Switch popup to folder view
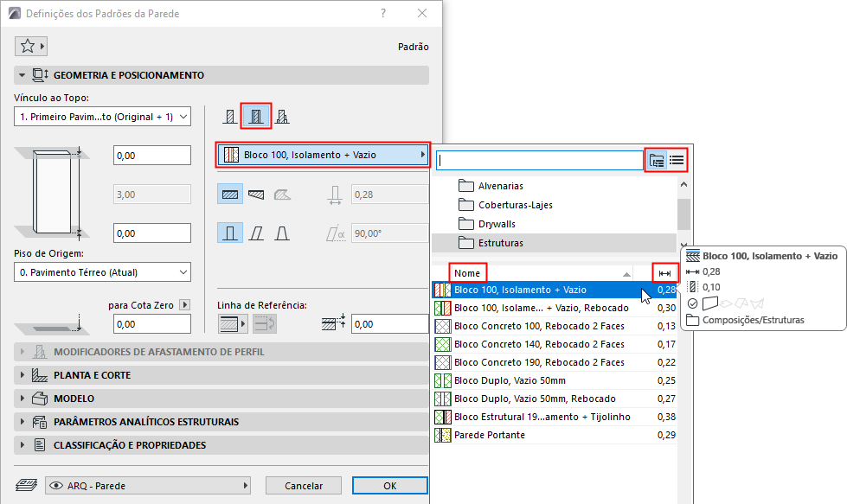 point(657,160)
